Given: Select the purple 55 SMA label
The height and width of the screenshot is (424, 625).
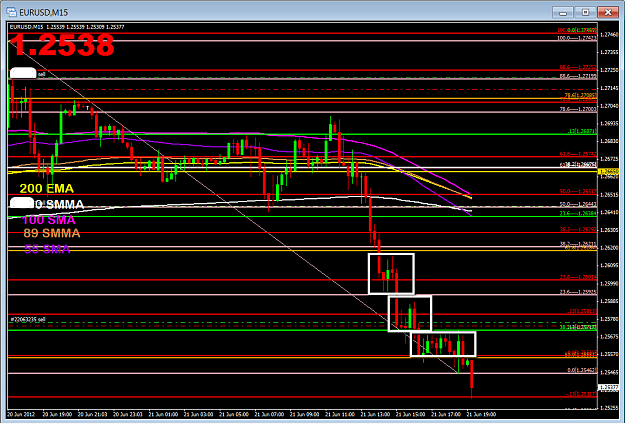Looking at the screenshot, I should click(x=47, y=249).
